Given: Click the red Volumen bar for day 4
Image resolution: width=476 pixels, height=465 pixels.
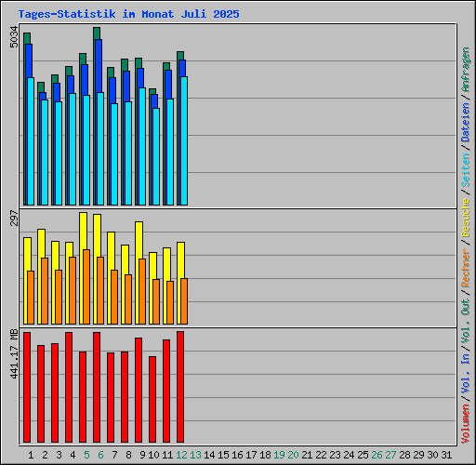Looking at the screenshot, I should (x=69, y=387).
